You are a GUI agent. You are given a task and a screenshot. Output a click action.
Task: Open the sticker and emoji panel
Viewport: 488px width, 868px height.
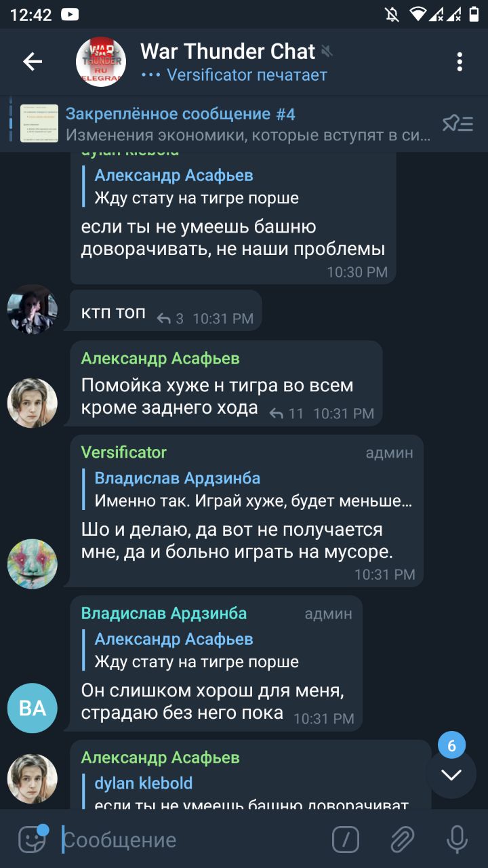point(31,840)
